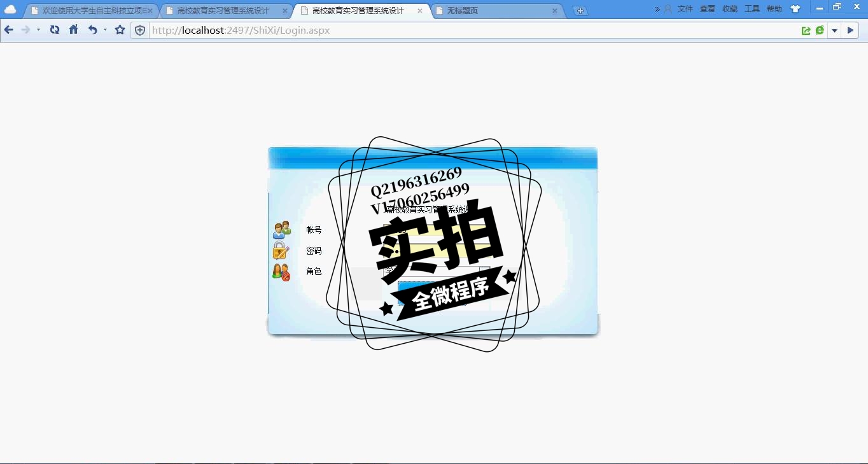868x464 pixels.
Task: Close the active 高校教育实习管理系统设计 tab
Action: 420,11
